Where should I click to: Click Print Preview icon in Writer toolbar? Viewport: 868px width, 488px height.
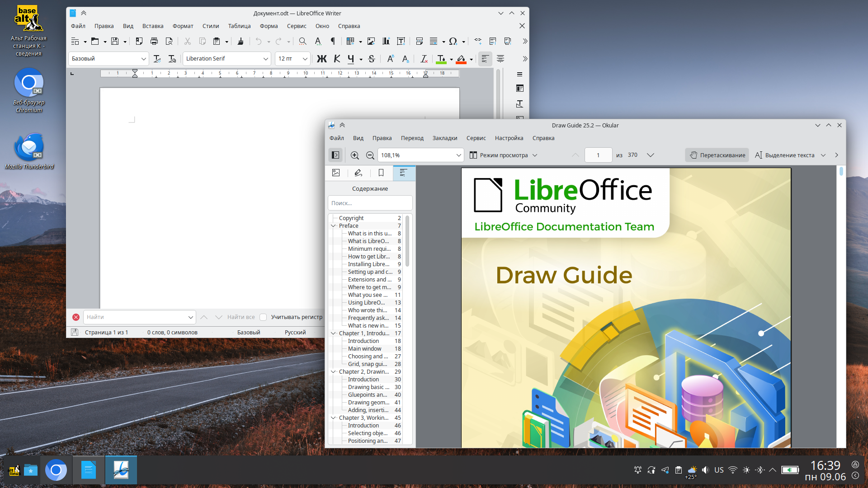pyautogui.click(x=169, y=41)
